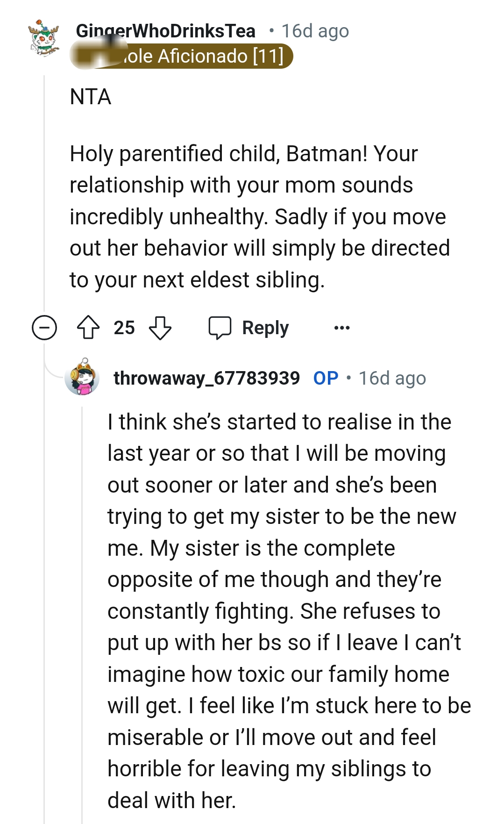
Task: Collapse GingerWhoDrinksTea's comment thread
Action: (x=45, y=327)
